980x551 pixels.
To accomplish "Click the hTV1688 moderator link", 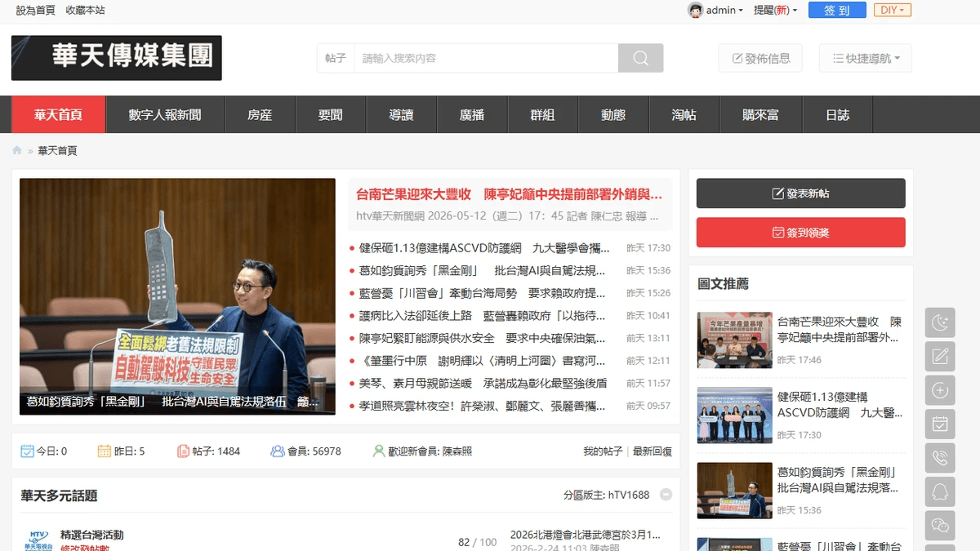I will coord(629,495).
